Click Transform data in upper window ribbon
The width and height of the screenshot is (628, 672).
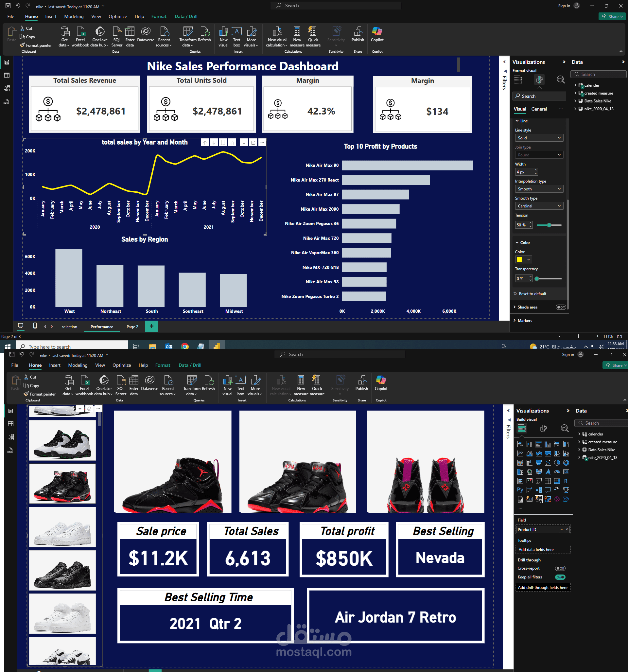pos(188,37)
